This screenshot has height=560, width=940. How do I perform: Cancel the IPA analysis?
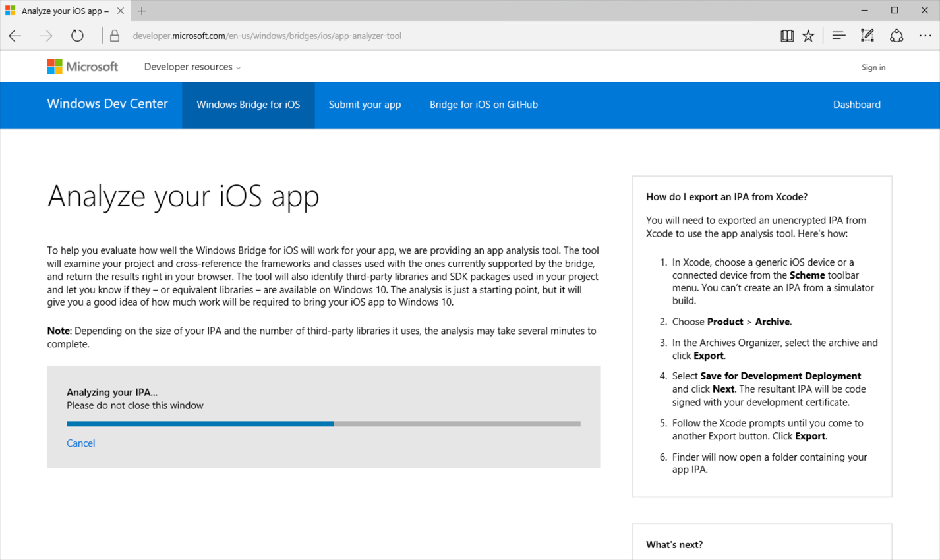tap(80, 443)
